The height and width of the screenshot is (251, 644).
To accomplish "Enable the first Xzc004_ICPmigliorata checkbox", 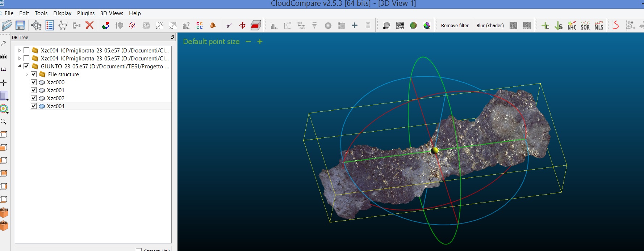I will pyautogui.click(x=26, y=50).
